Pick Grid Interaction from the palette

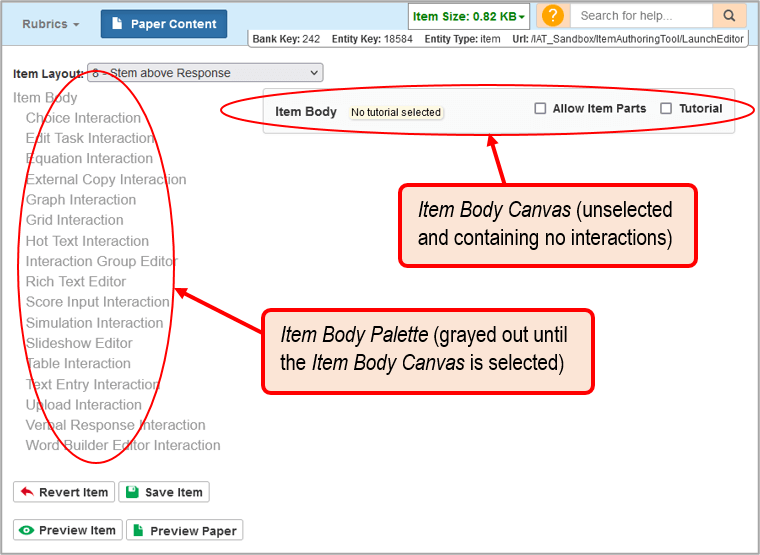click(75, 220)
